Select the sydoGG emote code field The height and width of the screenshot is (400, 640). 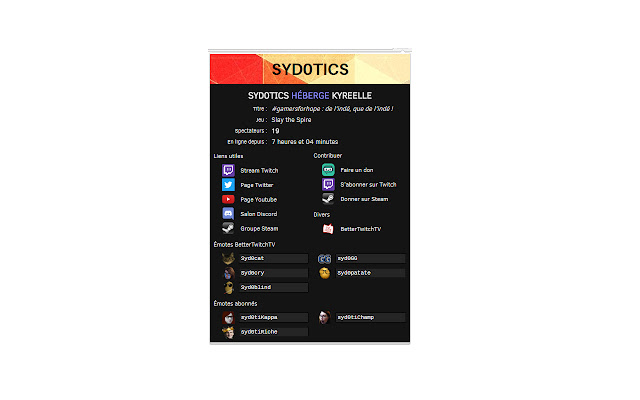point(370,258)
